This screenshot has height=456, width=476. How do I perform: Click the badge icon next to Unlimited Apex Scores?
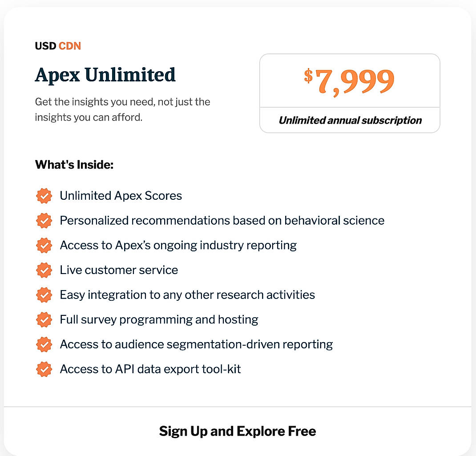click(44, 196)
